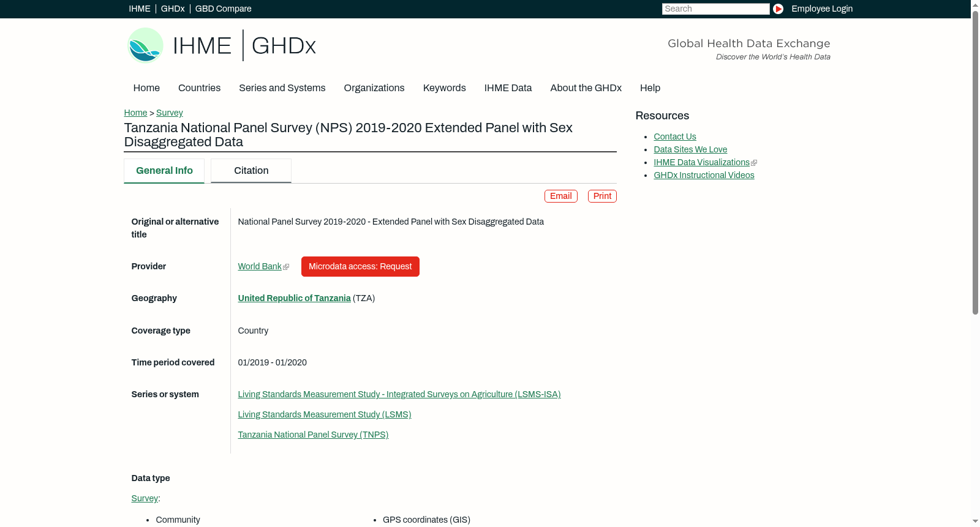Click the Global Health Data Exchange tagline
The image size is (980, 527).
pos(749,43)
